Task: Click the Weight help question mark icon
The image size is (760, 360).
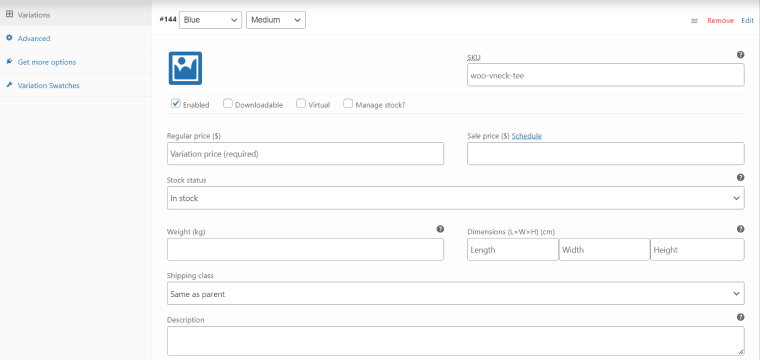Action: point(440,229)
